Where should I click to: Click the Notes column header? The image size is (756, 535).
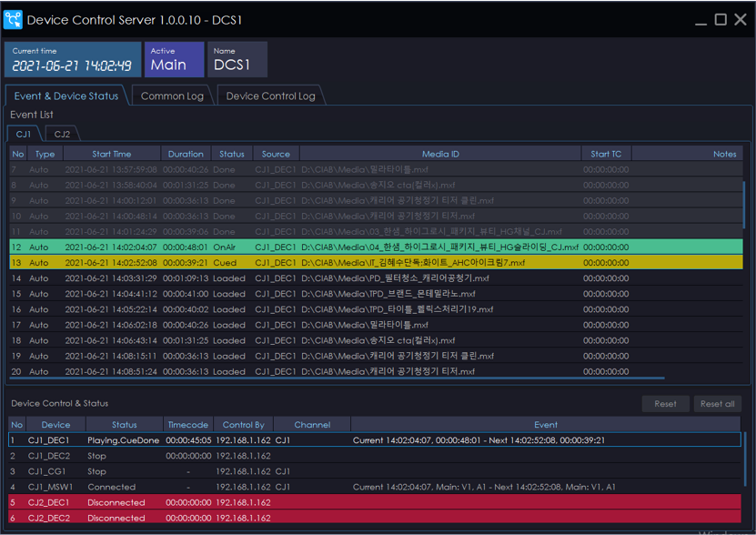(688, 154)
